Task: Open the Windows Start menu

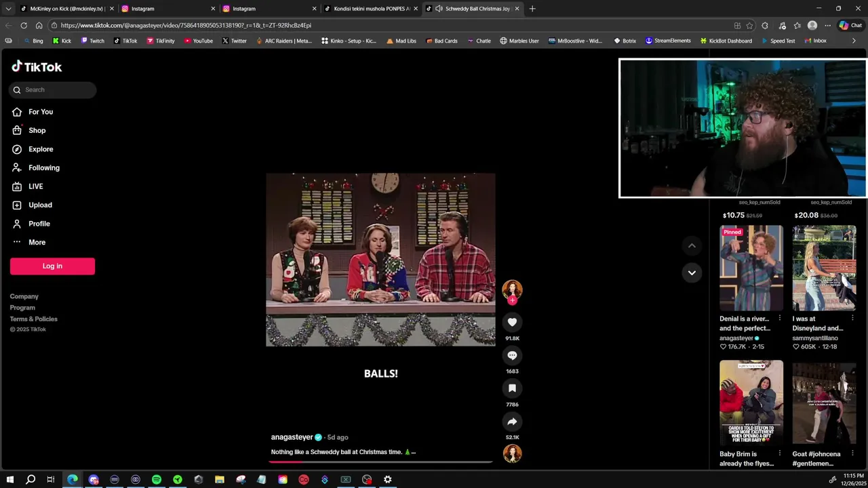Action: pyautogui.click(x=9, y=480)
